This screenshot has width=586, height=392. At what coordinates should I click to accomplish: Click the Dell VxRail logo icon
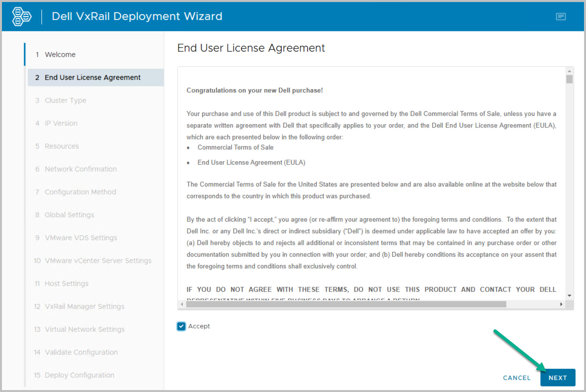(x=21, y=16)
